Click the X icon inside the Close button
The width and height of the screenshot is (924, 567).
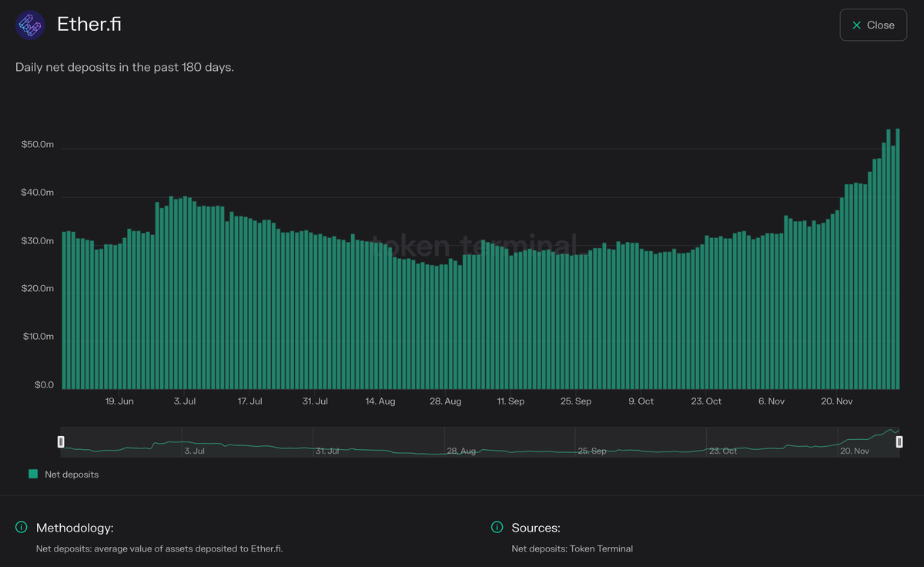point(856,25)
